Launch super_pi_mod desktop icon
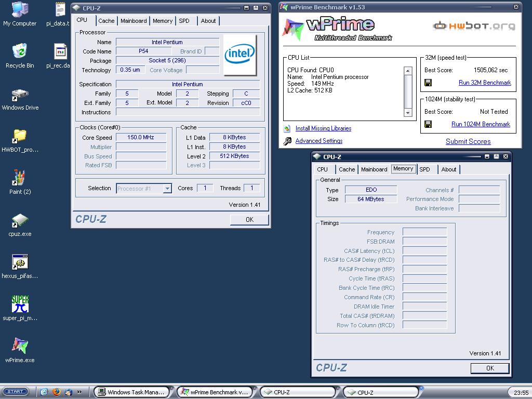Screen dimensions: 532x399 pyautogui.click(x=20, y=309)
